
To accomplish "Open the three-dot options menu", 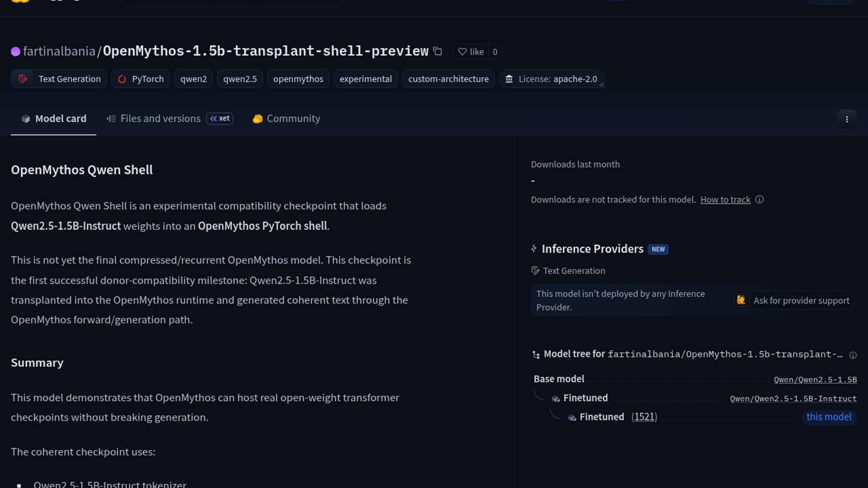I will pos(846,119).
